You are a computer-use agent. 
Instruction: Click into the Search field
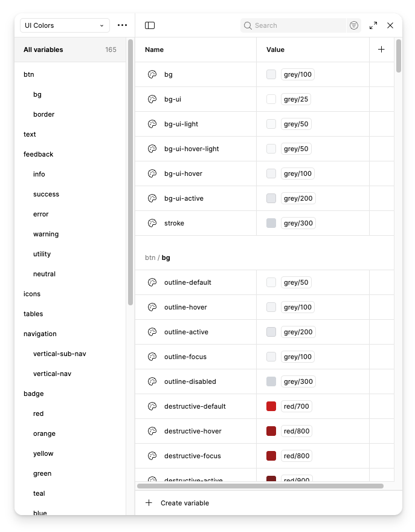click(296, 25)
